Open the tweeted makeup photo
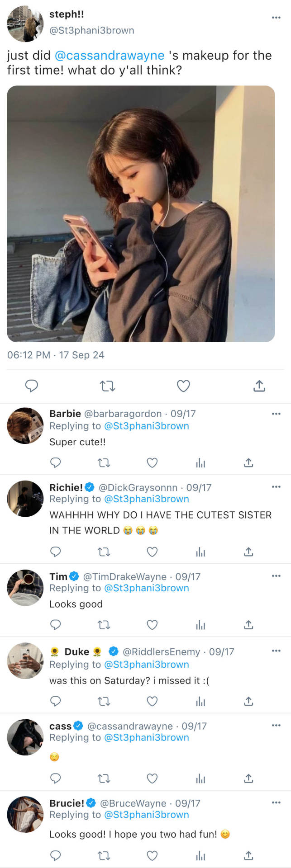 [141, 213]
